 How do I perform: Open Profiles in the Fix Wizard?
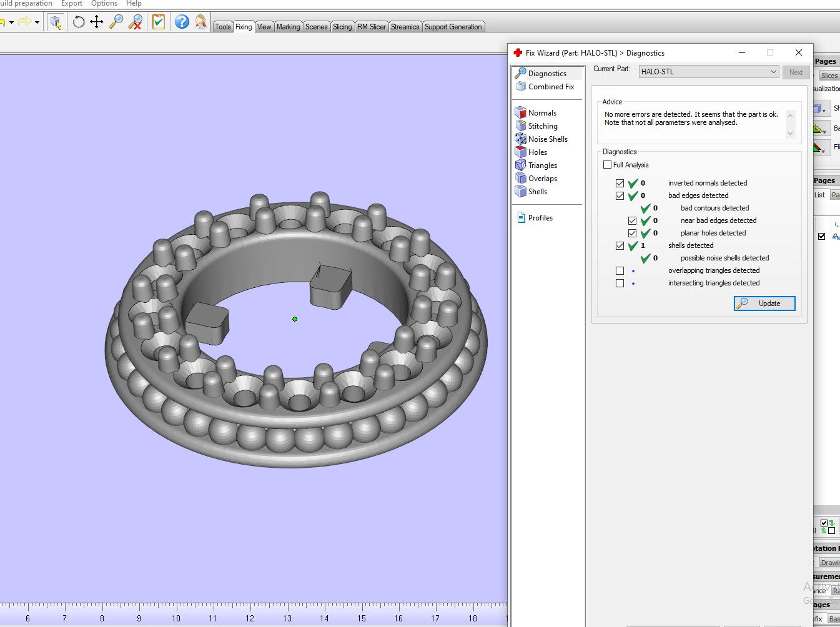coord(540,218)
